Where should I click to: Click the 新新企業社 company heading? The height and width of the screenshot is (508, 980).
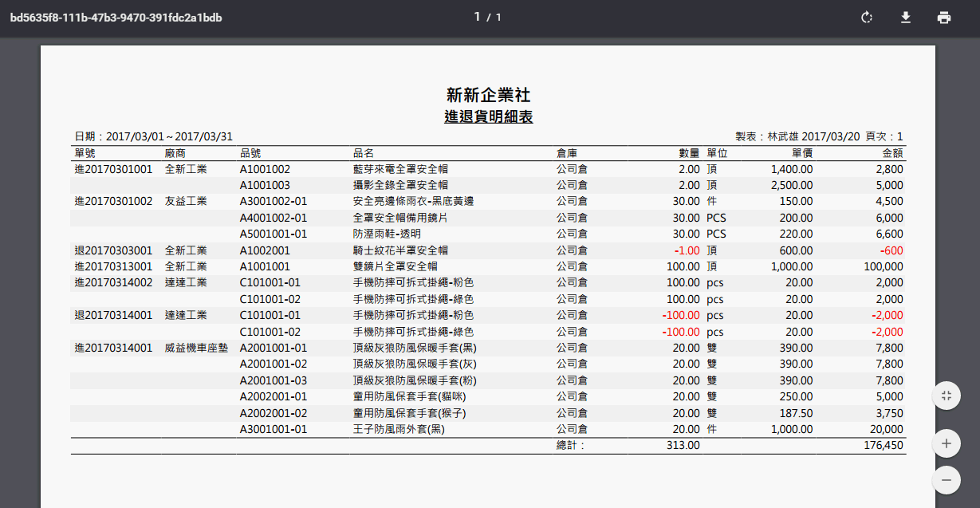(x=488, y=95)
